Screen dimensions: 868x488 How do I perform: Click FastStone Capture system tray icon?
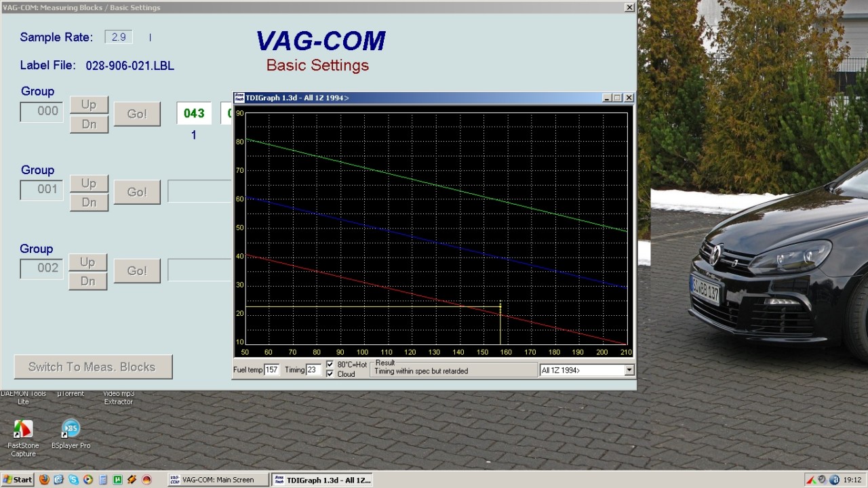810,480
